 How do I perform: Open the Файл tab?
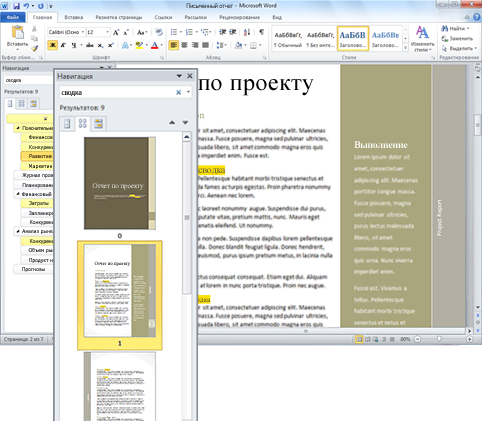13,17
